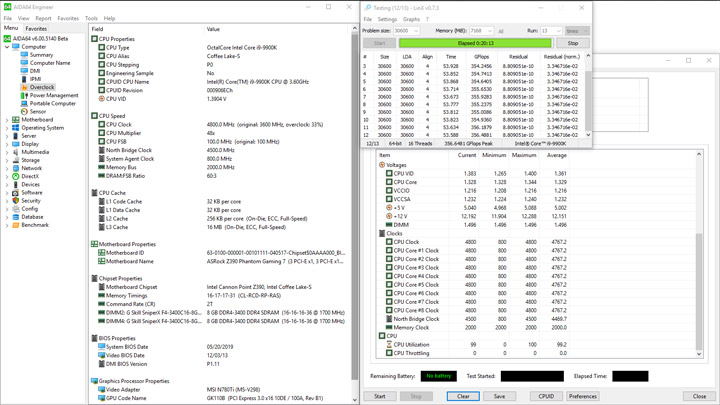This screenshot has width=720, height=405.
Task: Select the DirectX icon in tree
Action: tap(16, 176)
